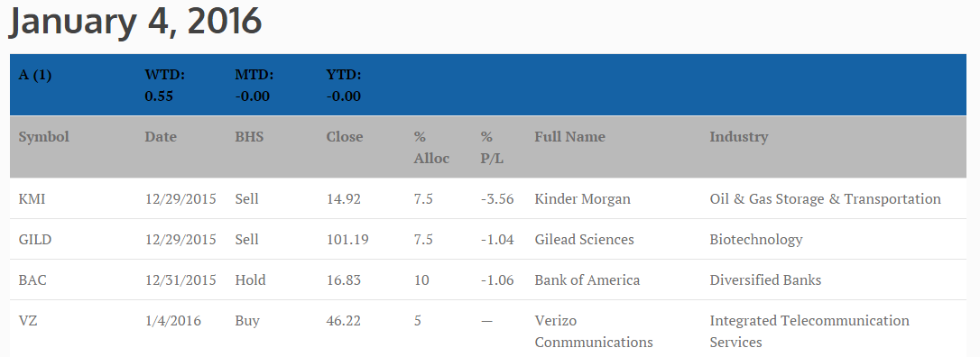Click the BAC symbol cell
This screenshot has height=357, width=980.
tap(32, 280)
